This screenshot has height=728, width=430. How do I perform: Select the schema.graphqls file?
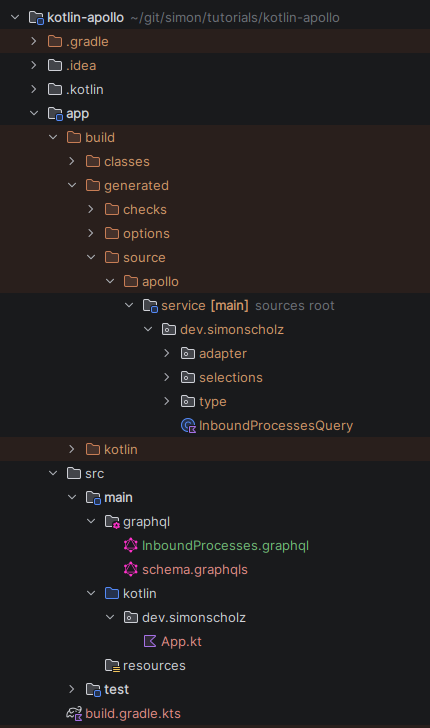coord(195,570)
